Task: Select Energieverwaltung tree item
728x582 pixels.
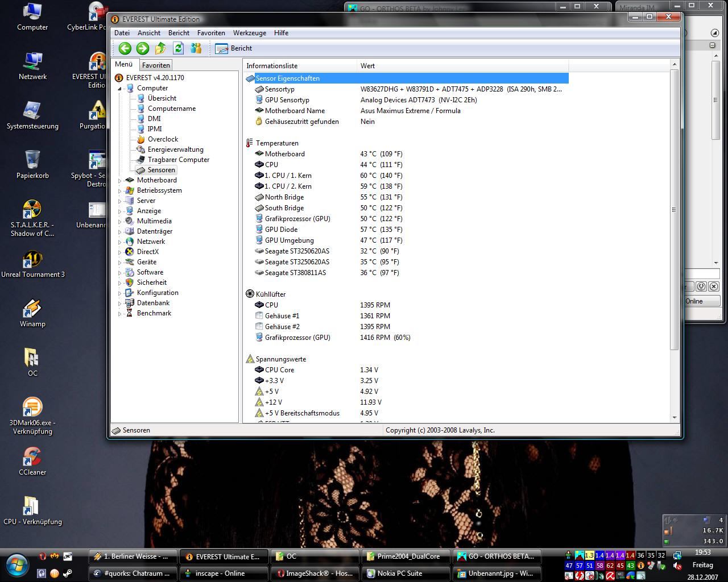Action: click(175, 149)
